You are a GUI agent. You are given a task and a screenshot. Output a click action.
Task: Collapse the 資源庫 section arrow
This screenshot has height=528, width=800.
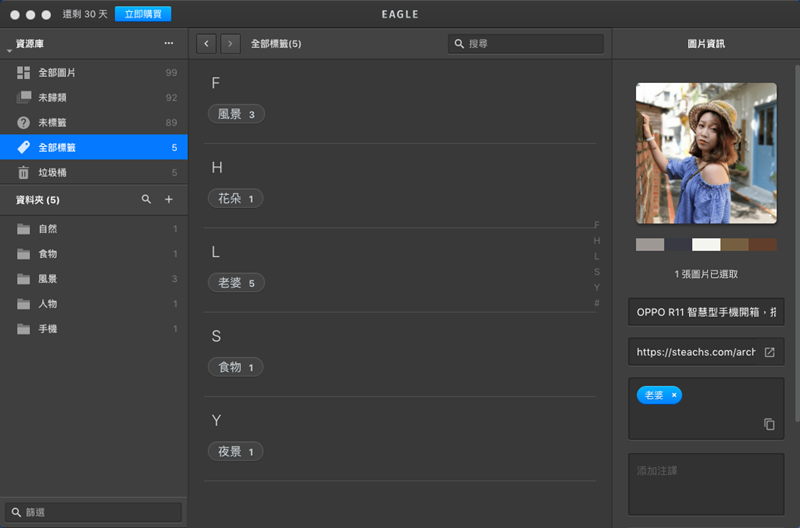point(8,46)
